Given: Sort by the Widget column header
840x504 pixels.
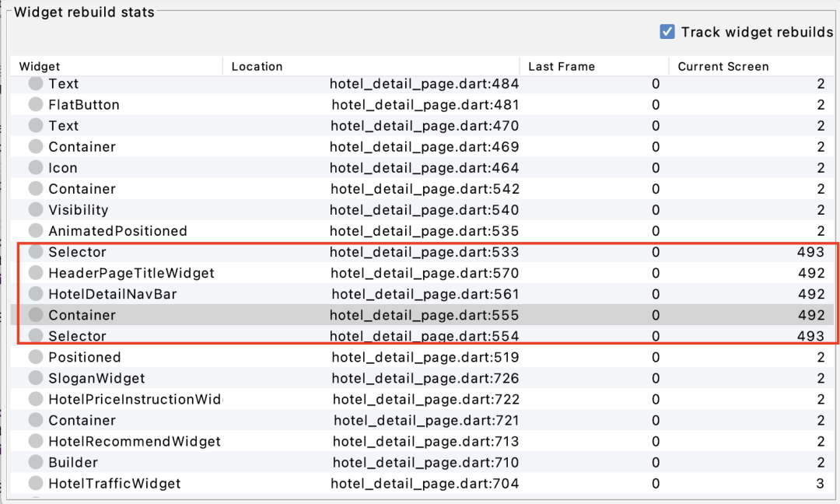Looking at the screenshot, I should coord(39,67).
